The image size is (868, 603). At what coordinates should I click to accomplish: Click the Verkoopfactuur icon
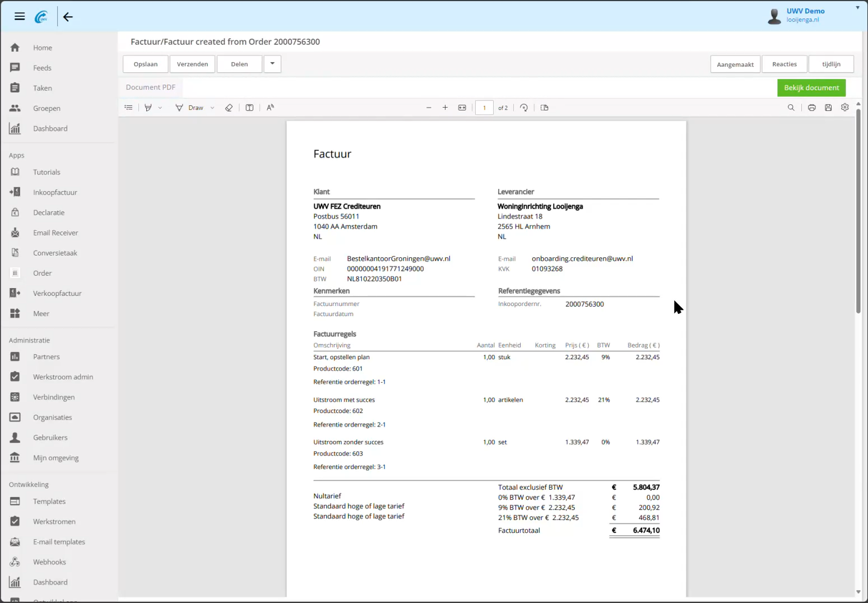click(x=15, y=293)
